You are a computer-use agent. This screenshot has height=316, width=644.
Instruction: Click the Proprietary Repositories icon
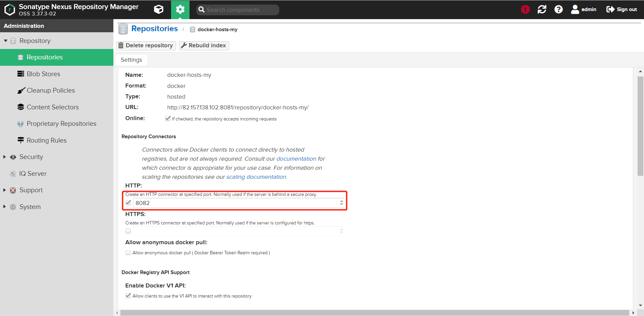click(x=21, y=124)
